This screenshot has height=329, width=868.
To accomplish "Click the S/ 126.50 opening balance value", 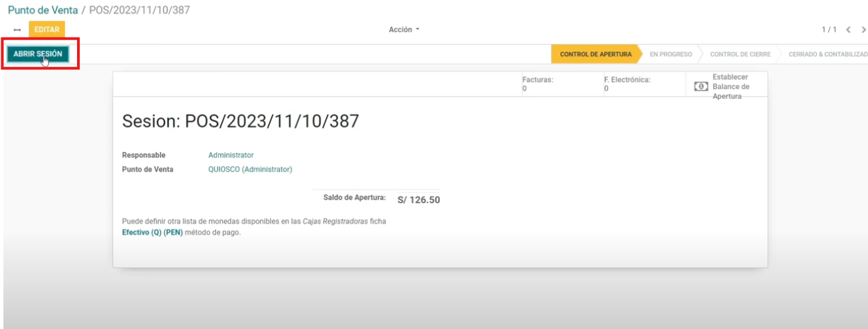I will coord(418,200).
